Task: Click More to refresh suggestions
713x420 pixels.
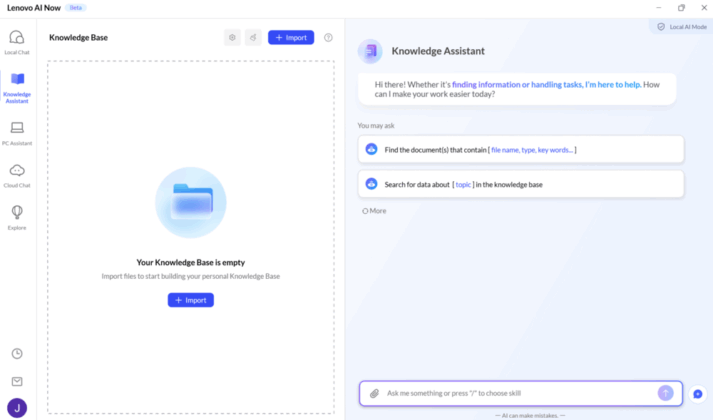Action: [x=374, y=211]
